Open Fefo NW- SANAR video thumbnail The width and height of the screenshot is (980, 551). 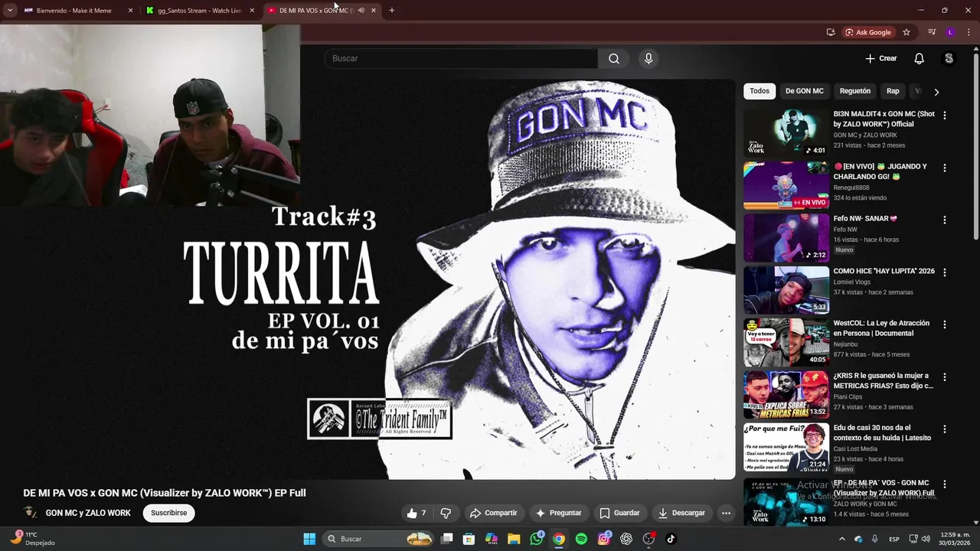click(x=786, y=237)
